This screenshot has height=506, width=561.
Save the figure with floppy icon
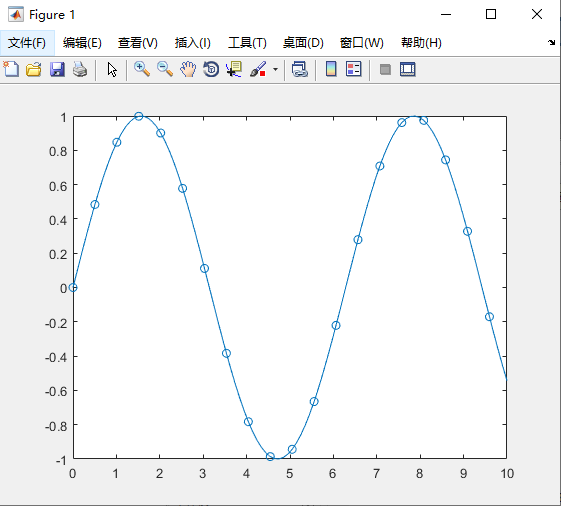57,69
